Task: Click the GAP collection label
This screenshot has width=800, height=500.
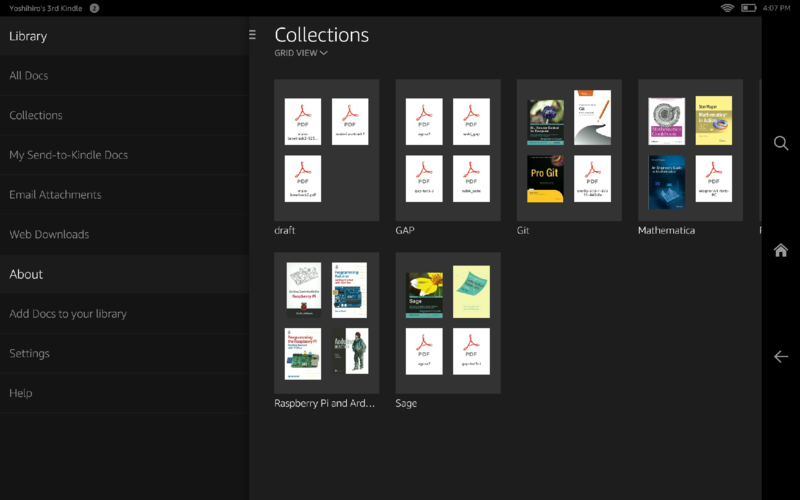Action: tap(405, 231)
